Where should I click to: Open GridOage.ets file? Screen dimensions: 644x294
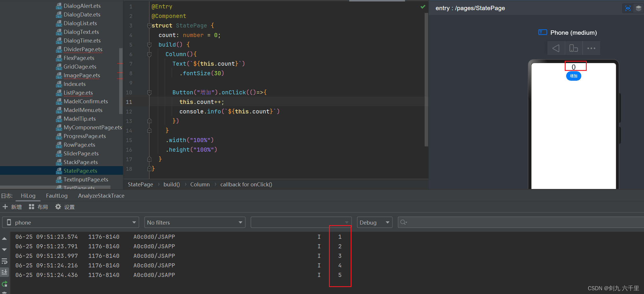point(80,67)
